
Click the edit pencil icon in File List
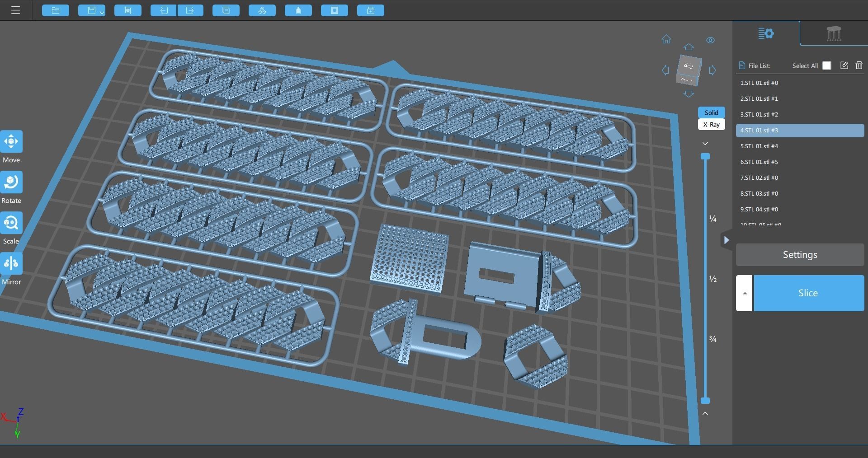[x=844, y=65]
